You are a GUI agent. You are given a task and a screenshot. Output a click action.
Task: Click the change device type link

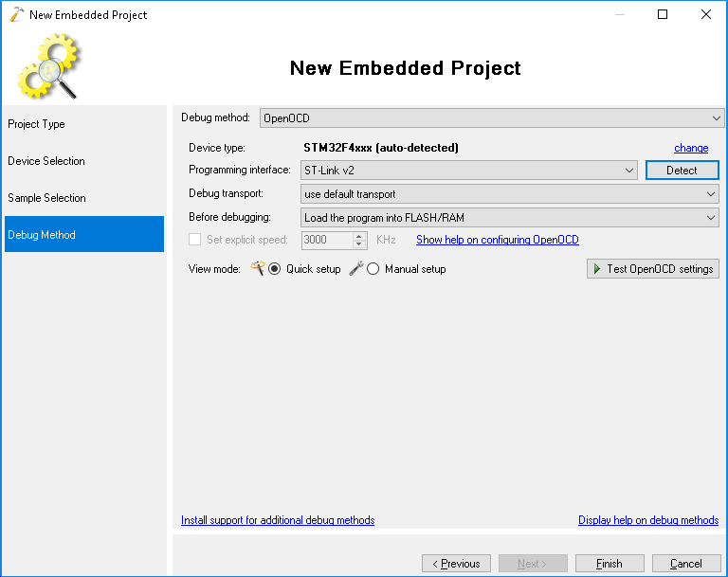[x=691, y=148]
